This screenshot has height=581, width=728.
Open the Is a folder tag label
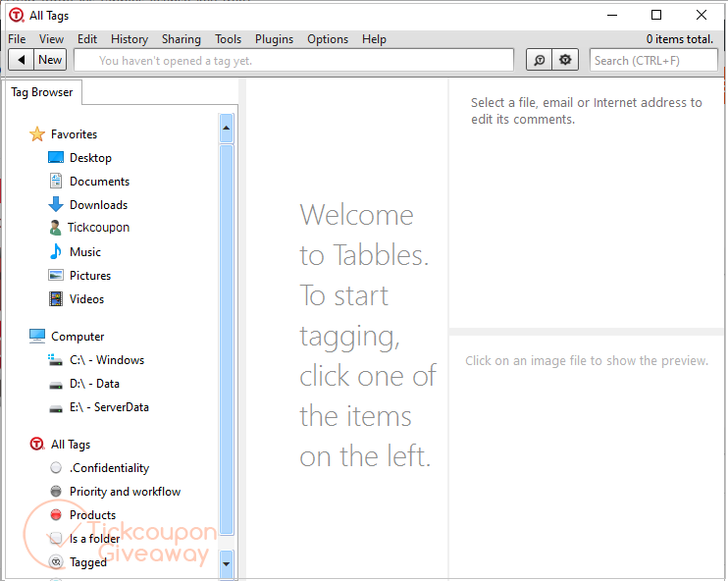tap(95, 539)
